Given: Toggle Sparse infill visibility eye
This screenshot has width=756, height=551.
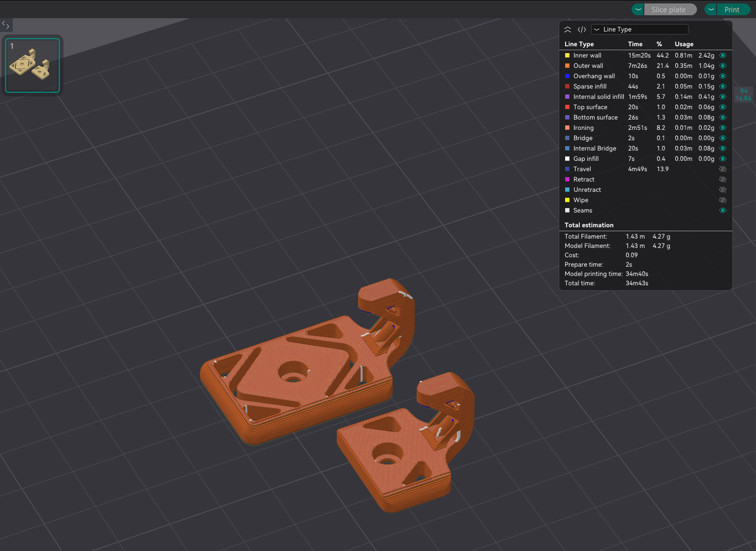Looking at the screenshot, I should click(723, 87).
